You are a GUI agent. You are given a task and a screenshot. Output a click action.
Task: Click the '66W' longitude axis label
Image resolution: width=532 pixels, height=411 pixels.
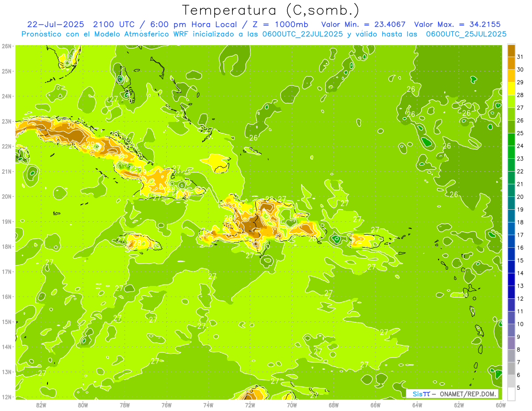pyautogui.click(x=376, y=405)
